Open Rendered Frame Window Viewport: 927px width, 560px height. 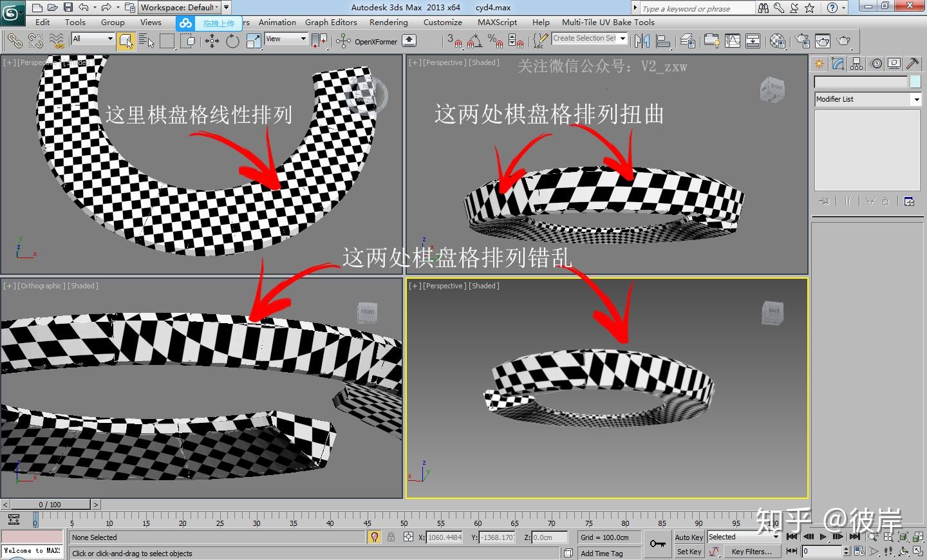click(x=823, y=41)
